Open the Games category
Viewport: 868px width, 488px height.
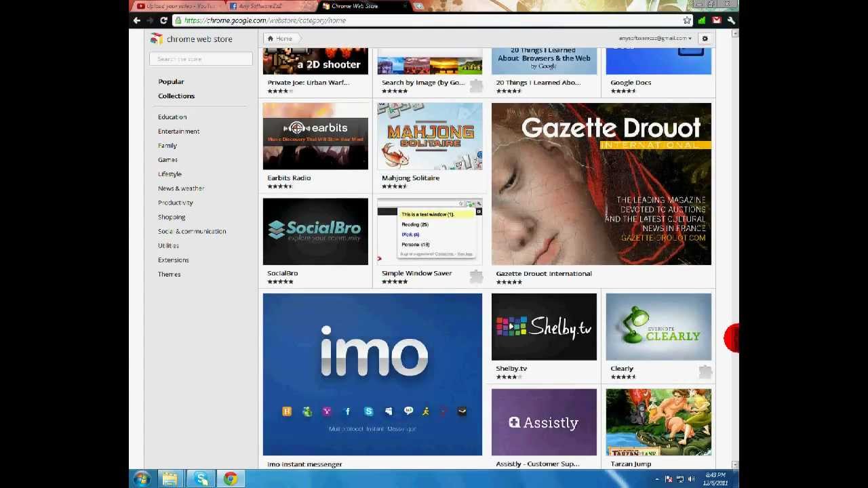coord(167,160)
